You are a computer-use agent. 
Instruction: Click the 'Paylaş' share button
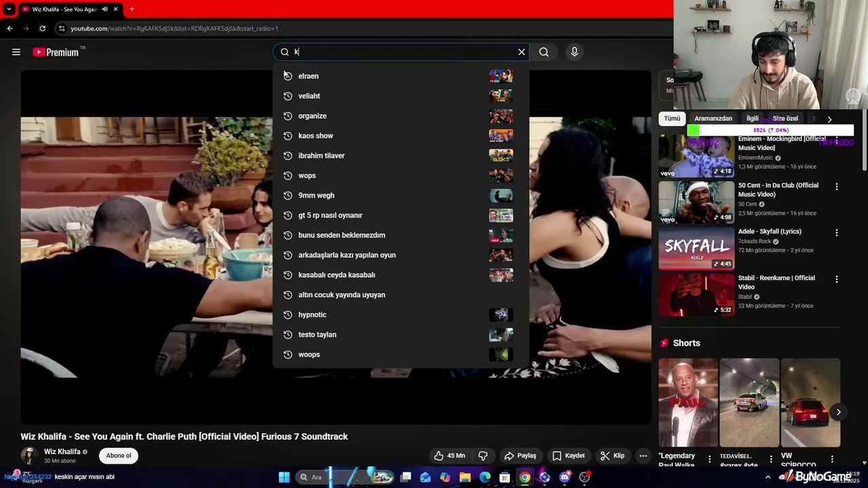(x=520, y=455)
